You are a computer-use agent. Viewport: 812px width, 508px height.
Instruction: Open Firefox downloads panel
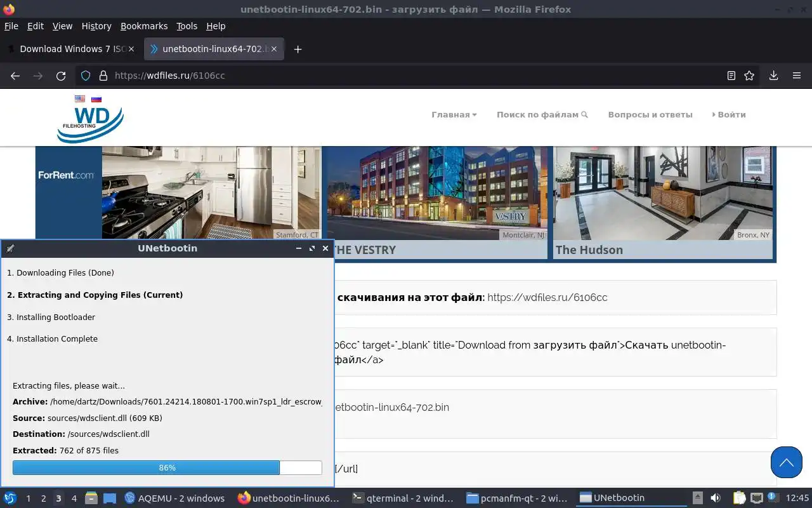773,76
